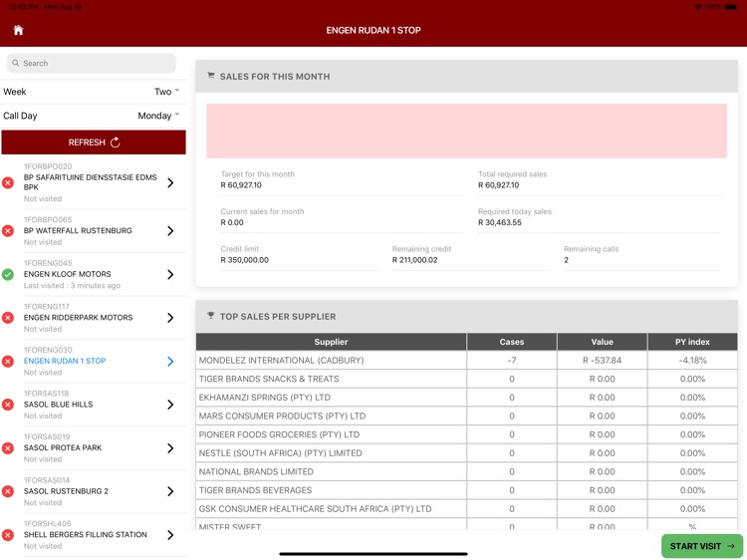Click red status icon for ENGEN RIDDERPARK MOTORS
This screenshot has height=560, width=747.
click(8, 318)
